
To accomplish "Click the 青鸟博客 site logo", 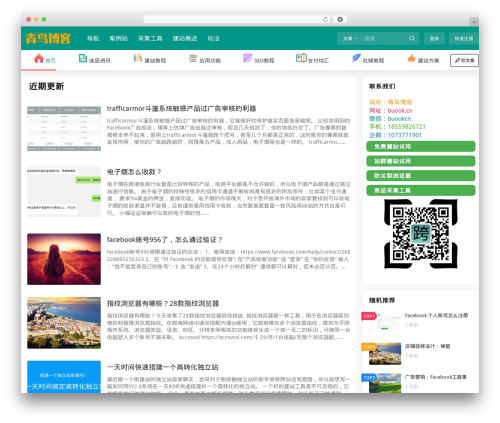I will [x=48, y=38].
